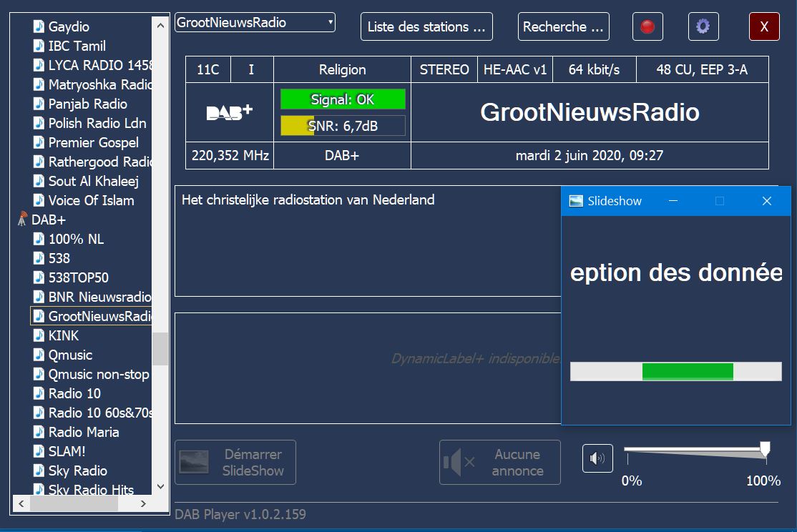Click the DAB+ logo in the info panel
Viewport: 797px width, 532px height.
229,112
